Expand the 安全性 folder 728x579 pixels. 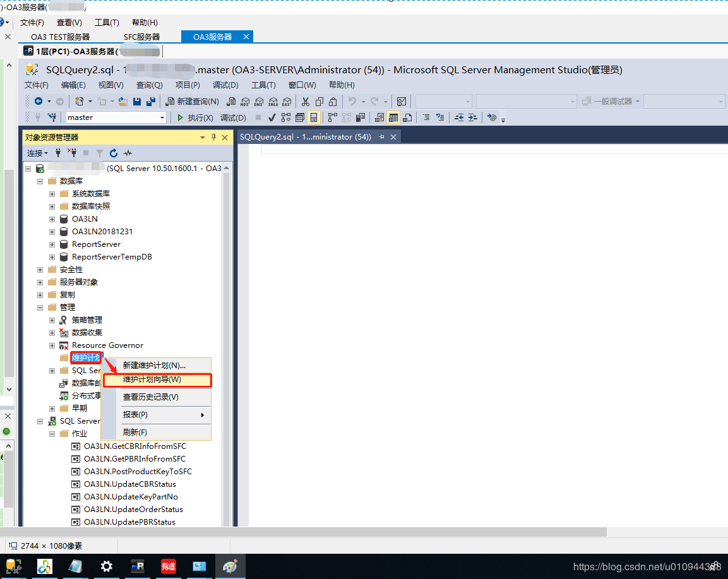pyautogui.click(x=40, y=270)
